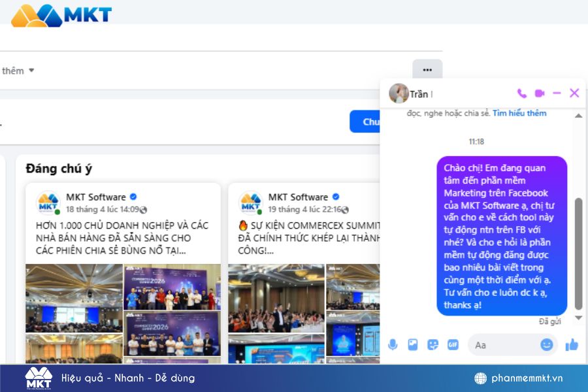Viewport: 588px width, 392px height.
Task: Click MKT avatar on 18 tháng 4 post
Action: 48,203
